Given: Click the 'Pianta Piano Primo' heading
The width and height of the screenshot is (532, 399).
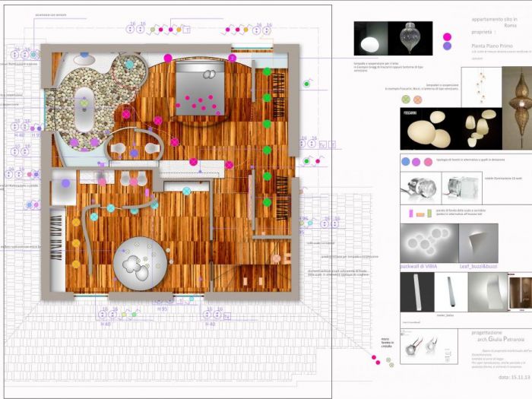Looking at the screenshot, I should tap(492, 46).
